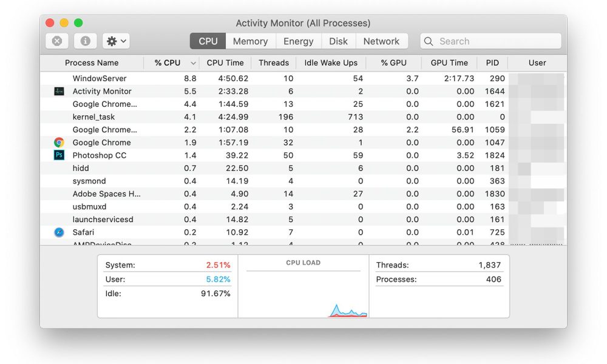Sort by % GPU column header

(394, 62)
